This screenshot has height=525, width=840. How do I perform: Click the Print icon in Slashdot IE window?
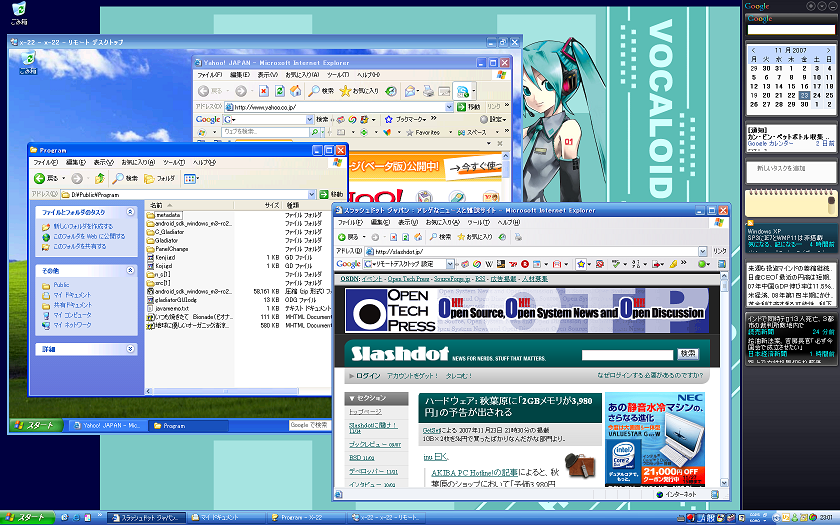518,237
